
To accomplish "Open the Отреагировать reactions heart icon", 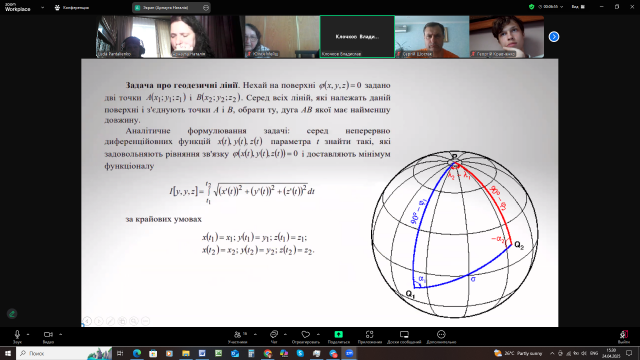I will [306, 337].
